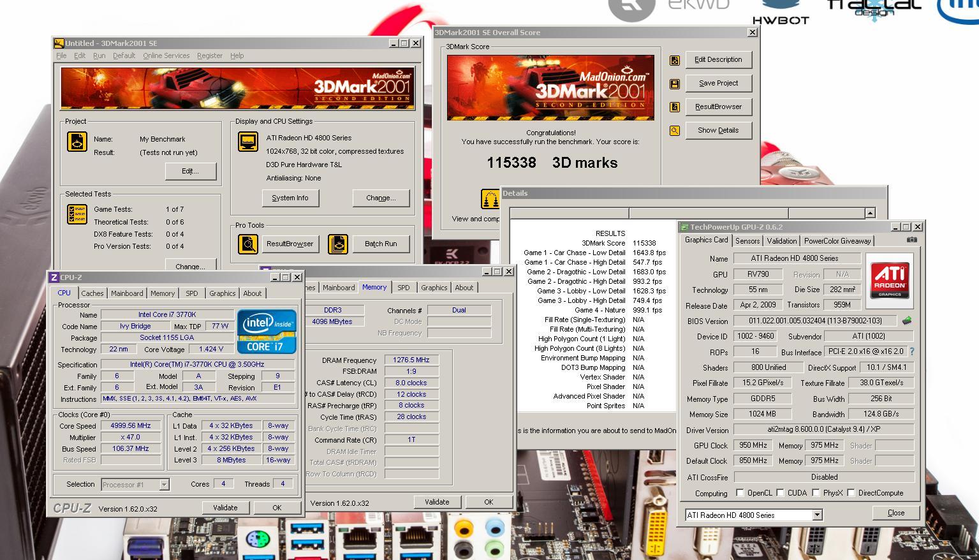
Task: Switch to the Validation tab in GPU-Z
Action: (781, 241)
